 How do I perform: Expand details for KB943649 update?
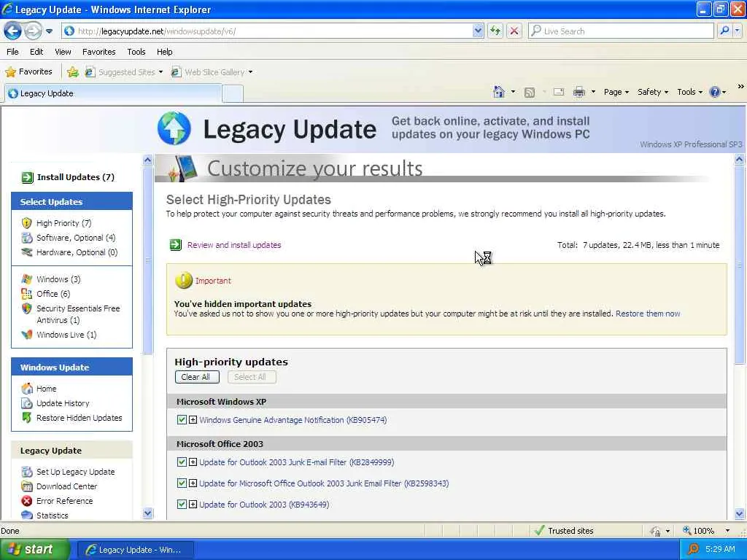(x=193, y=504)
